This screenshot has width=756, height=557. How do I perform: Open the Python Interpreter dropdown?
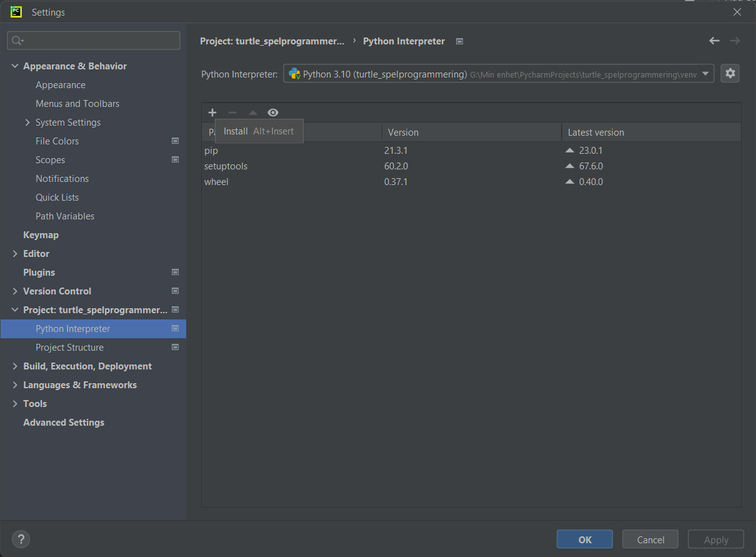(705, 74)
